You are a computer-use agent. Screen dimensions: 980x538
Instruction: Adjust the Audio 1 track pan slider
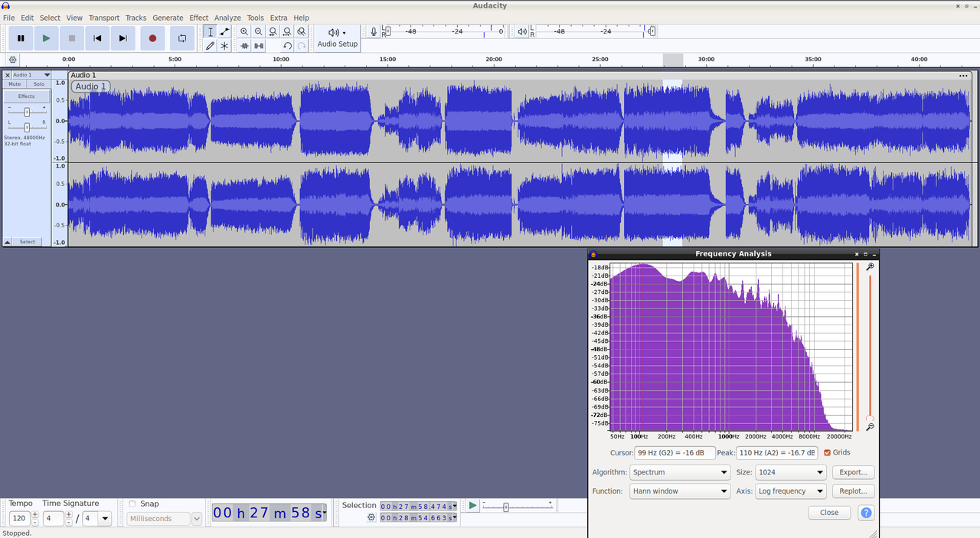(27, 126)
